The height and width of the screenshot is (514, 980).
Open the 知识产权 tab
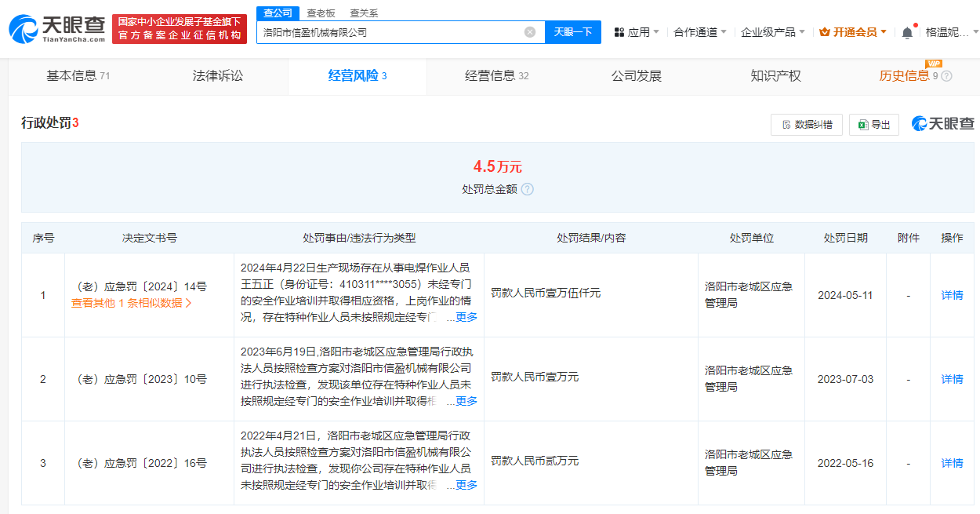(x=776, y=76)
